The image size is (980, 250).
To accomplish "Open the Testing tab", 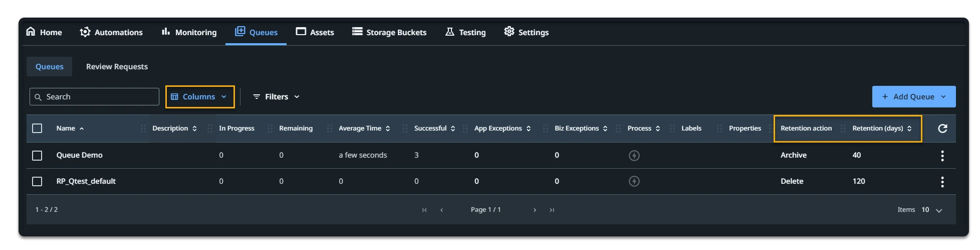I will click(x=465, y=32).
